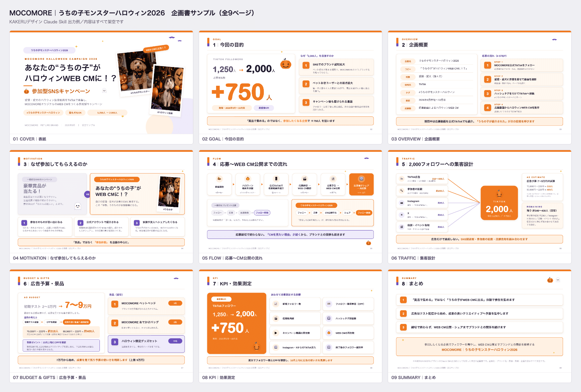Click the 期間：2026年9月〜10月末 pill in goal slide
The width and height of the screenshot is (581, 392).
pyautogui.click(x=232, y=108)
